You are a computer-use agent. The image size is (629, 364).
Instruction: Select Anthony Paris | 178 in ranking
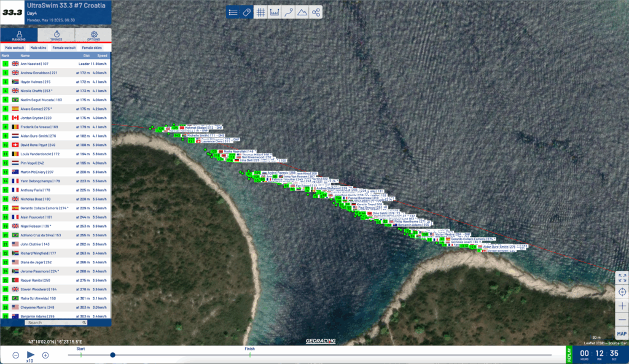click(x=56, y=190)
